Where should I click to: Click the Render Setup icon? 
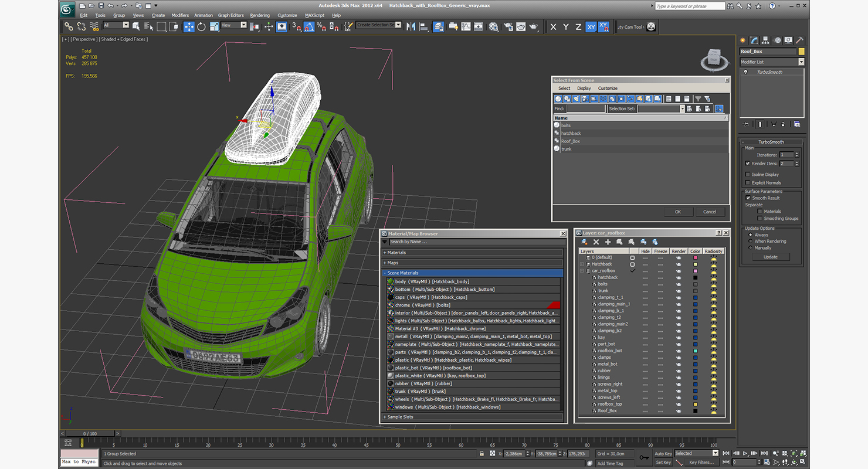tap(507, 26)
